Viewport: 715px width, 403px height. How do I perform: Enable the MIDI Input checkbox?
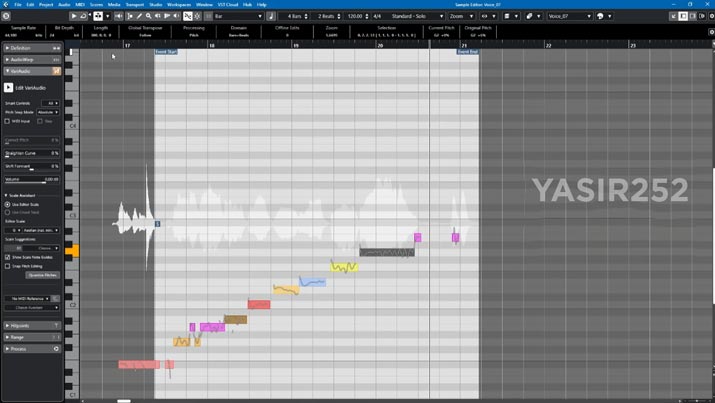click(7, 121)
